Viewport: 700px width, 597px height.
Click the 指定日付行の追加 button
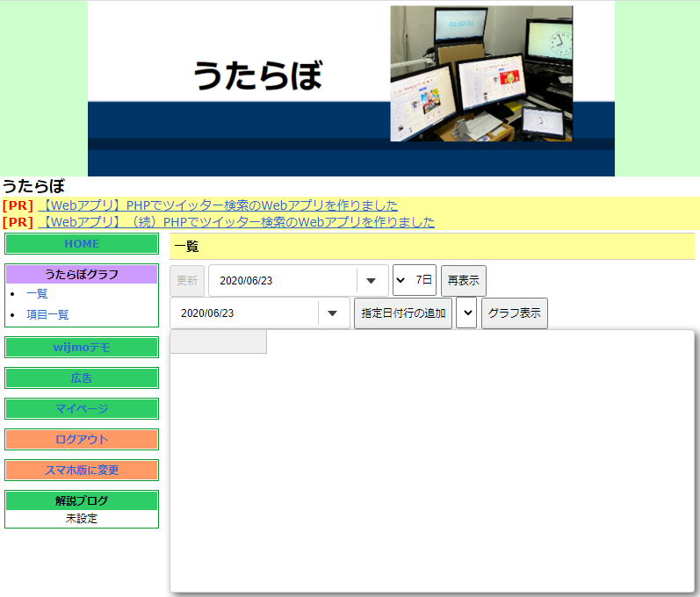403,313
